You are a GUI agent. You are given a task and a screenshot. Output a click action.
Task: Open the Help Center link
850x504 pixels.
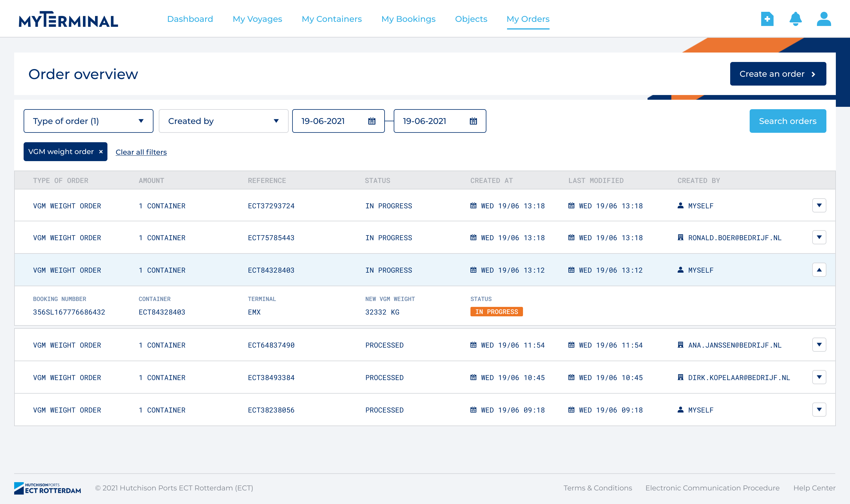[x=814, y=488]
